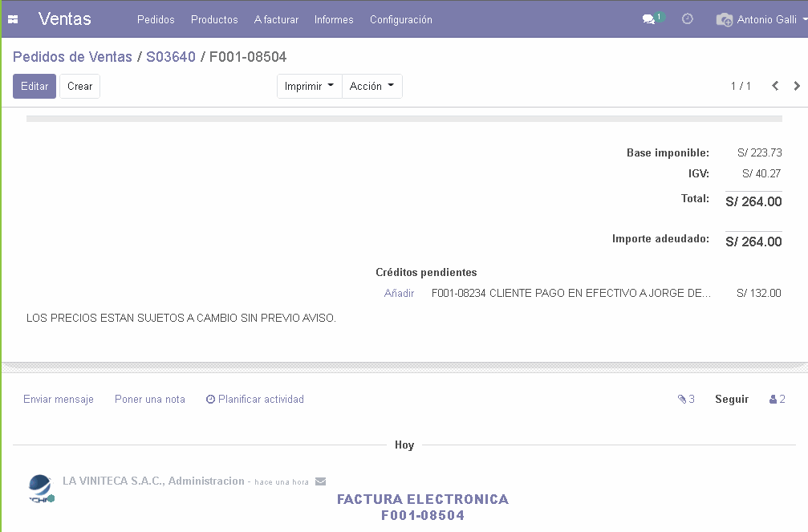Click the activities clock icon in top bar
Viewport: 808px width, 532px height.
point(687,18)
